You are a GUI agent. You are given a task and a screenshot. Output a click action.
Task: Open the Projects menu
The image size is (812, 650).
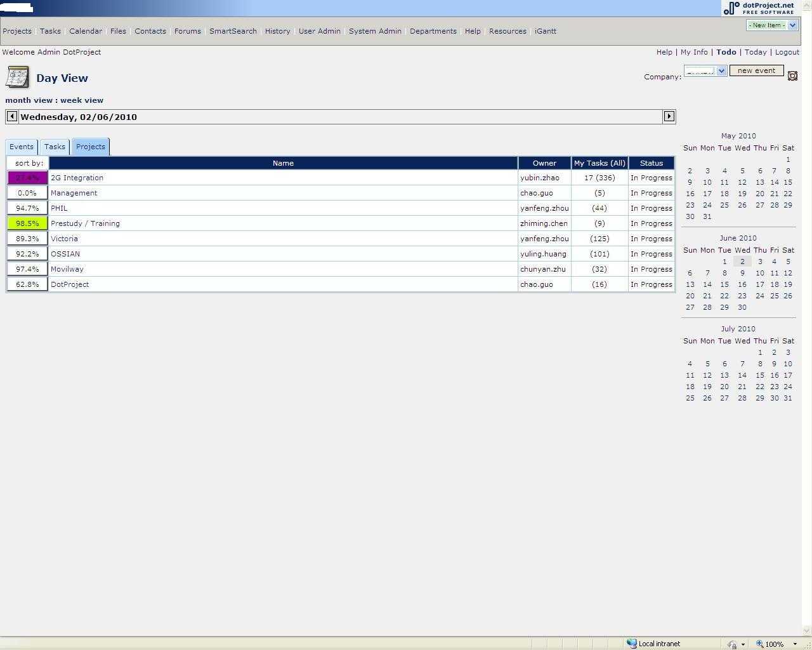[17, 31]
